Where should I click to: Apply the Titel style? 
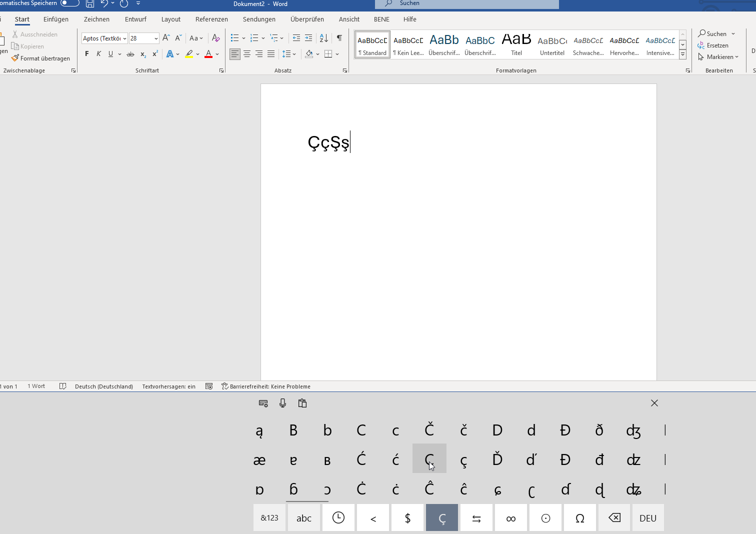tap(516, 44)
